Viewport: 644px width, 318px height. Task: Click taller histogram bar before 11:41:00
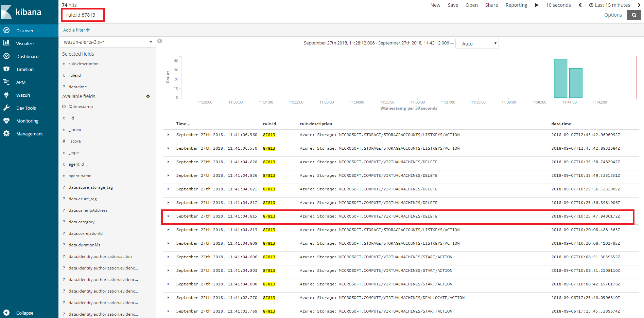(560, 78)
